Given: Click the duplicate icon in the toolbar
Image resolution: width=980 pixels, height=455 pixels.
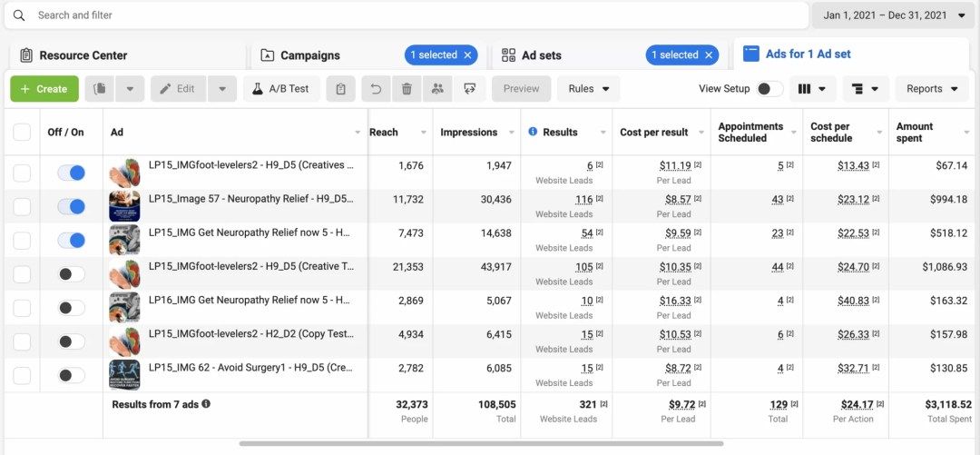Looking at the screenshot, I should pyautogui.click(x=100, y=89).
